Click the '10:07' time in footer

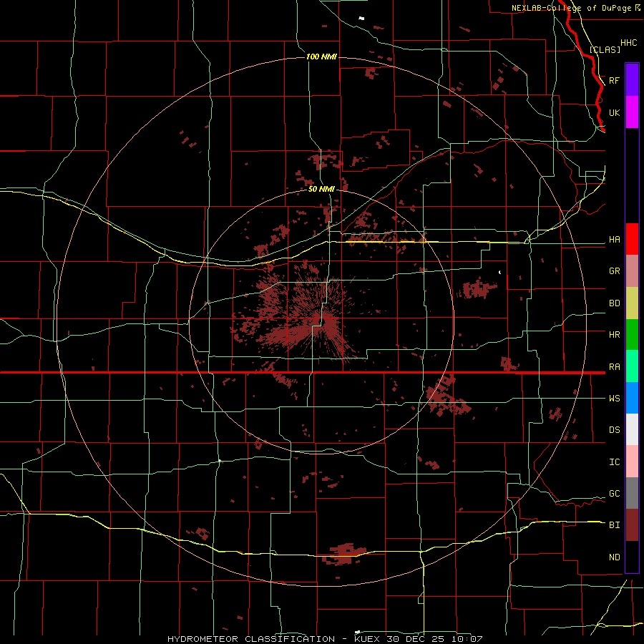pyautogui.click(x=468, y=639)
